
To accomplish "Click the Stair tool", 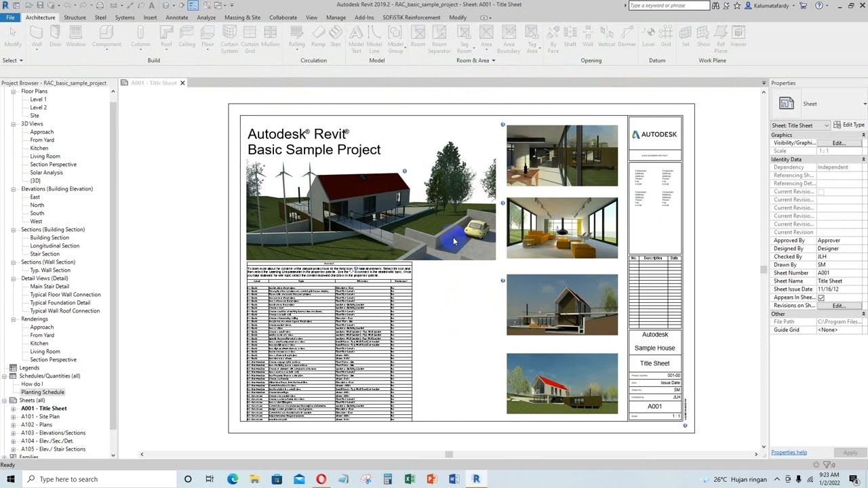I will [336, 37].
